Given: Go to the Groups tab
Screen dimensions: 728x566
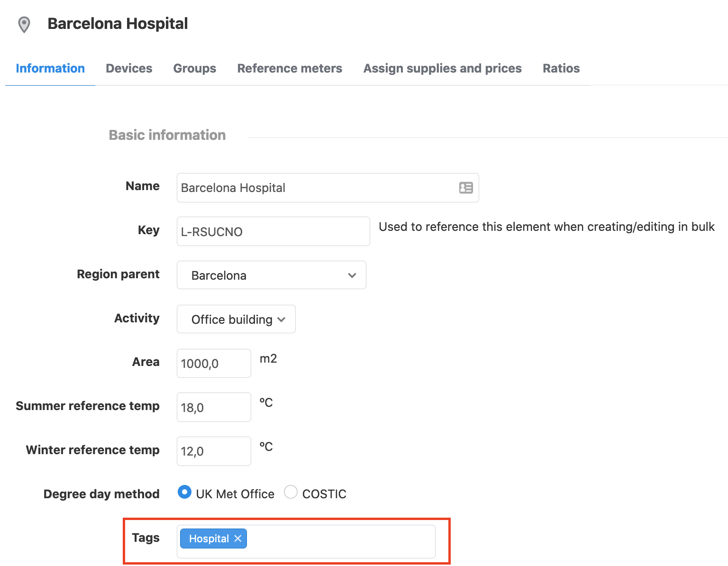Looking at the screenshot, I should pyautogui.click(x=195, y=68).
